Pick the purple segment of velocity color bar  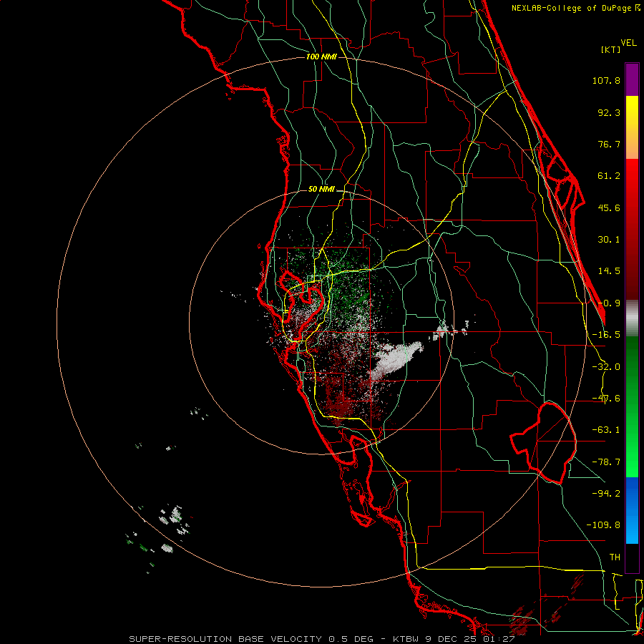point(632,79)
